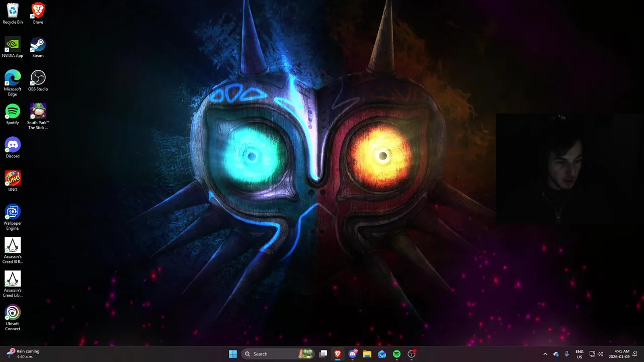The image size is (644, 362).
Task: Select the Assassin's Creed III desktop icon
Action: coord(13,251)
